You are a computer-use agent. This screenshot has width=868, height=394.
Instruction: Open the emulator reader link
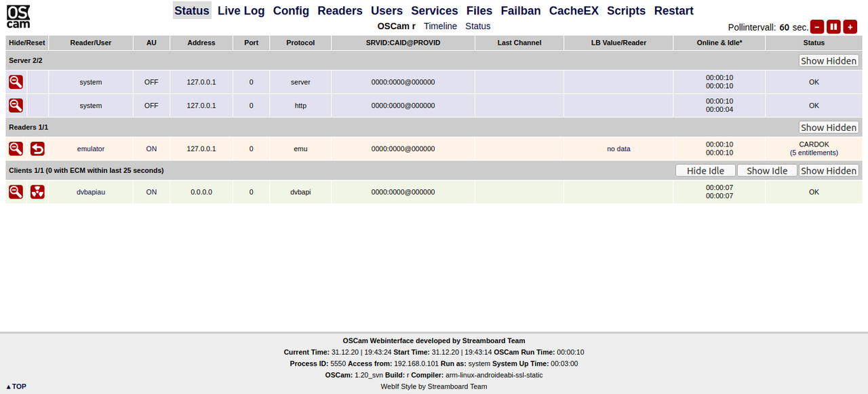[91, 149]
